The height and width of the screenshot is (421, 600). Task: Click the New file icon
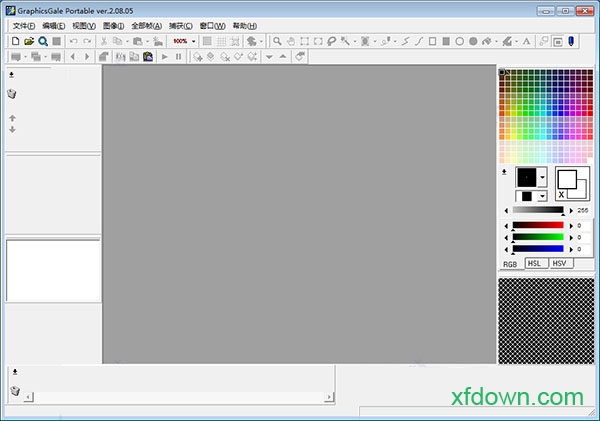(x=15, y=42)
